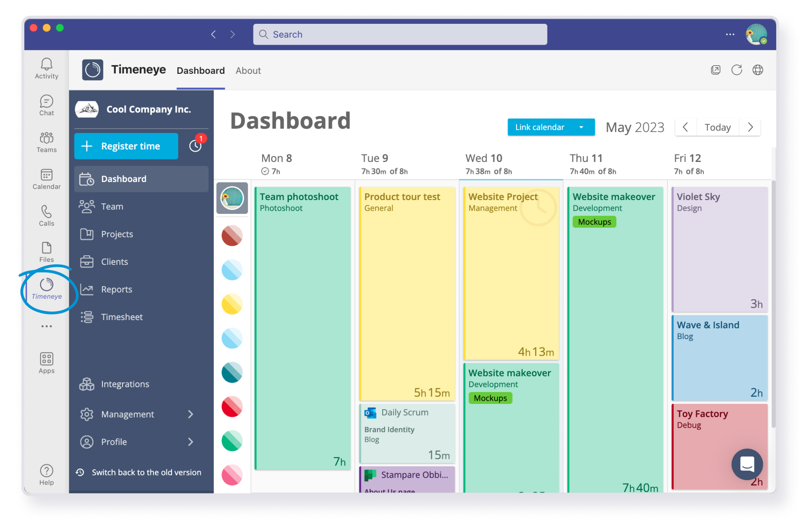Open the support chat bubble button
Image resolution: width=812 pixels, height=532 pixels.
[x=747, y=464]
